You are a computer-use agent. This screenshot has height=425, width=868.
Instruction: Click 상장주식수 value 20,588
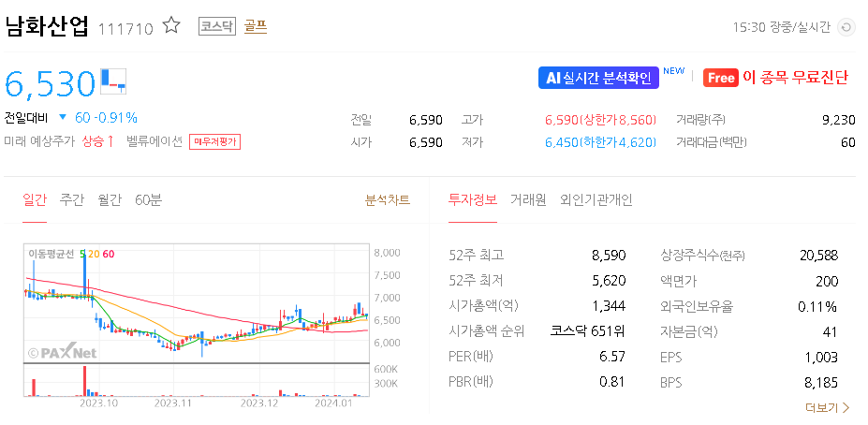click(818, 256)
